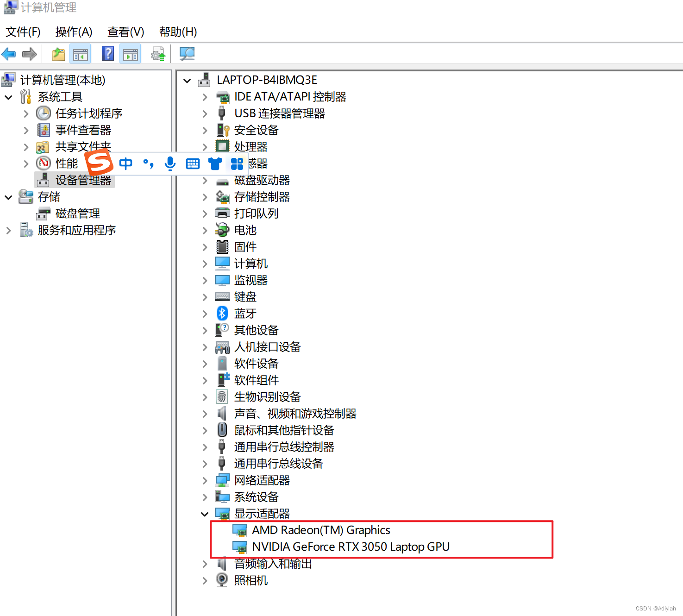The image size is (683, 616).
Task: Click the NVIDIA GeForce display adapter icon
Action: [240, 547]
